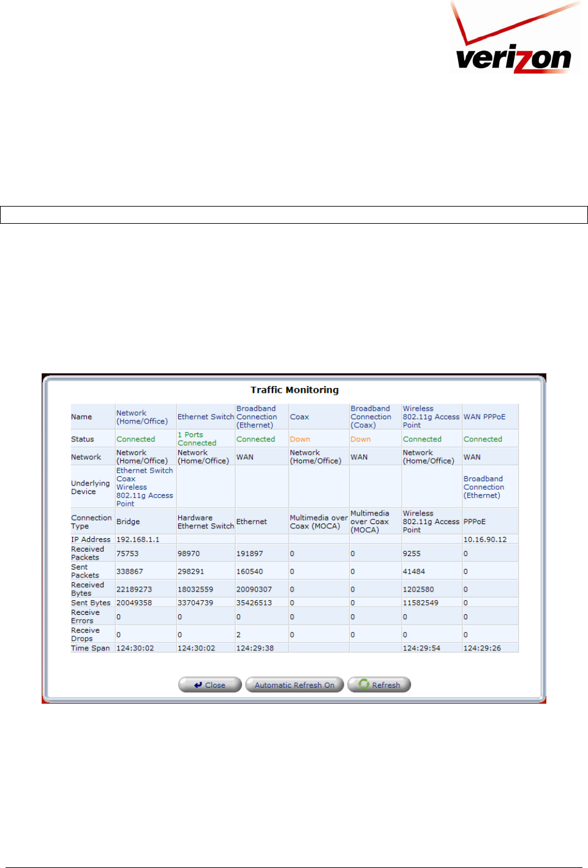Image resolution: width=588 pixels, height=868 pixels.
Task: Select IP address 10.16.90.12
Action: [x=485, y=539]
